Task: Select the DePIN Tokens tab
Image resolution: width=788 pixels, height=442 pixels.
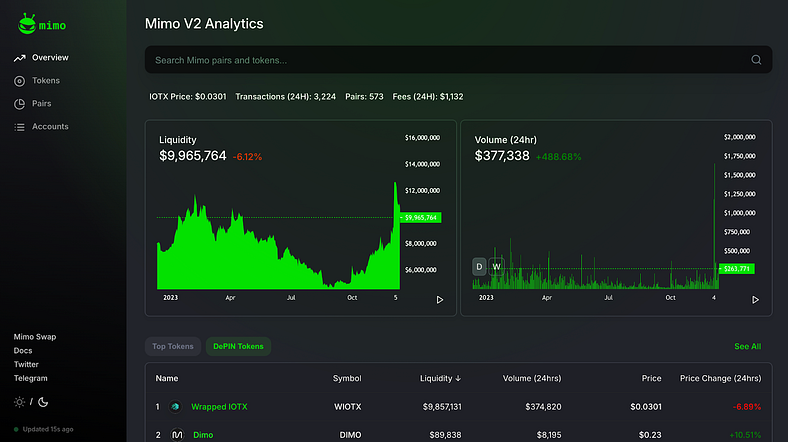Action: pos(238,347)
